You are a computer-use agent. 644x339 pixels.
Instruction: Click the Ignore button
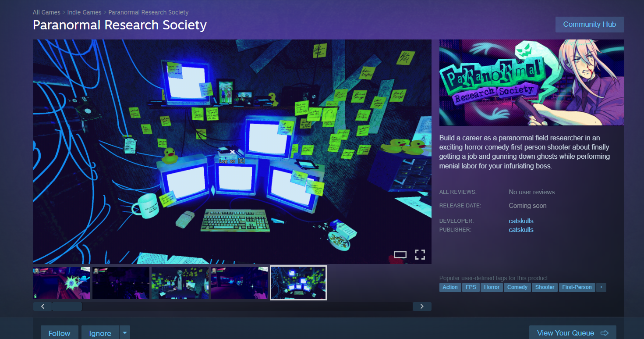100,333
